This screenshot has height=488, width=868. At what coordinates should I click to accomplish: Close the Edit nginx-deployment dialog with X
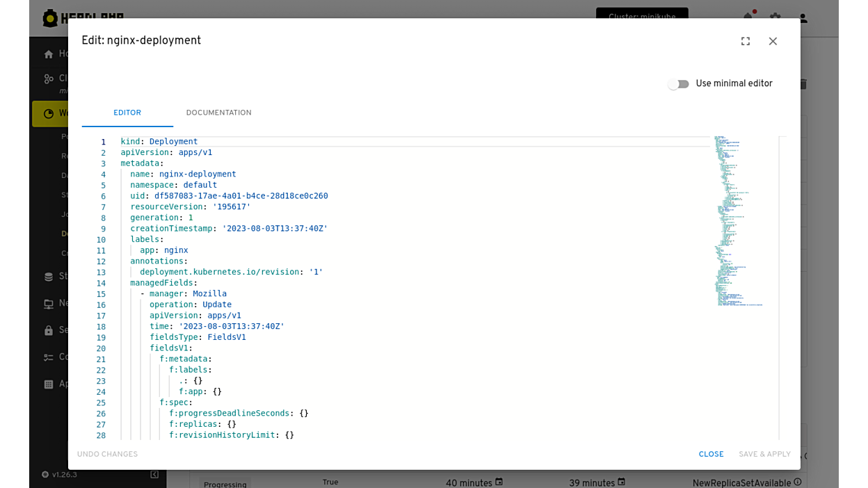click(x=773, y=42)
